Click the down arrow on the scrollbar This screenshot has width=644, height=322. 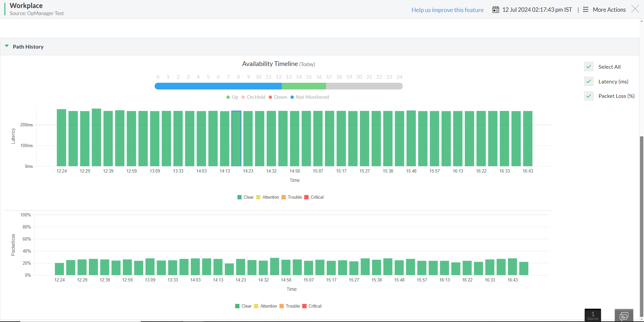pos(641,318)
